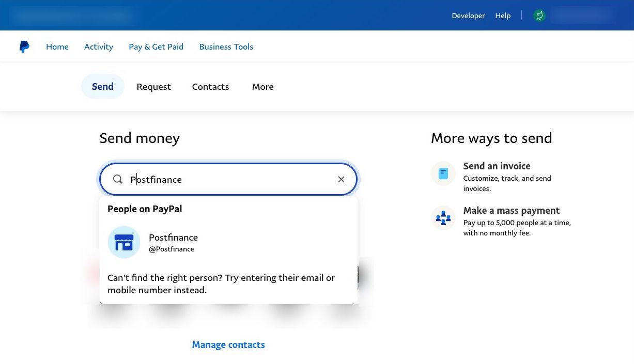
Task: Open the Activity page
Action: 99,46
